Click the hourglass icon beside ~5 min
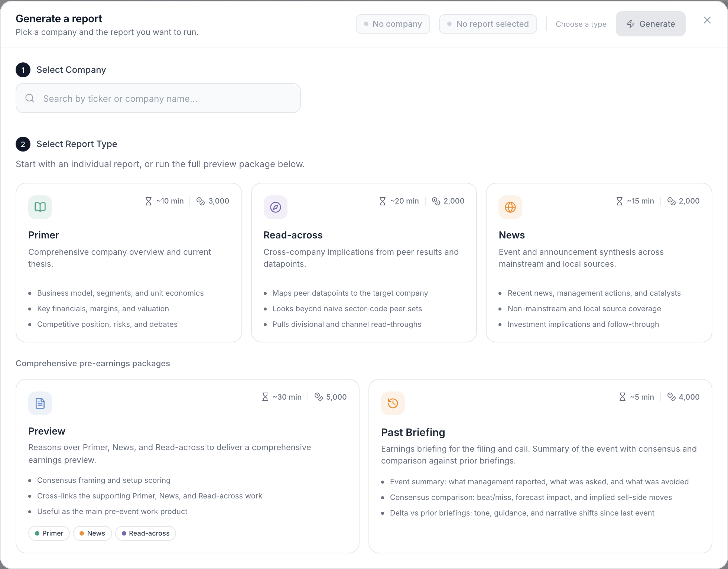Image resolution: width=728 pixels, height=569 pixels. pyautogui.click(x=623, y=397)
